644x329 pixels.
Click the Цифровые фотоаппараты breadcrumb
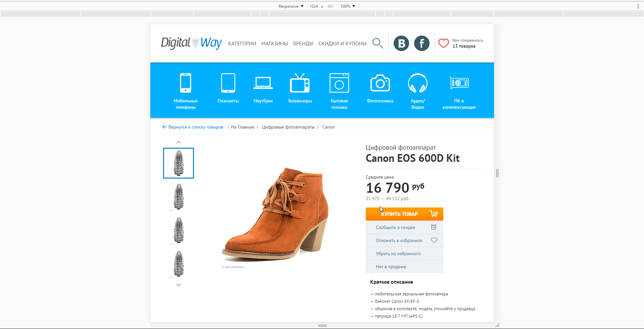288,127
